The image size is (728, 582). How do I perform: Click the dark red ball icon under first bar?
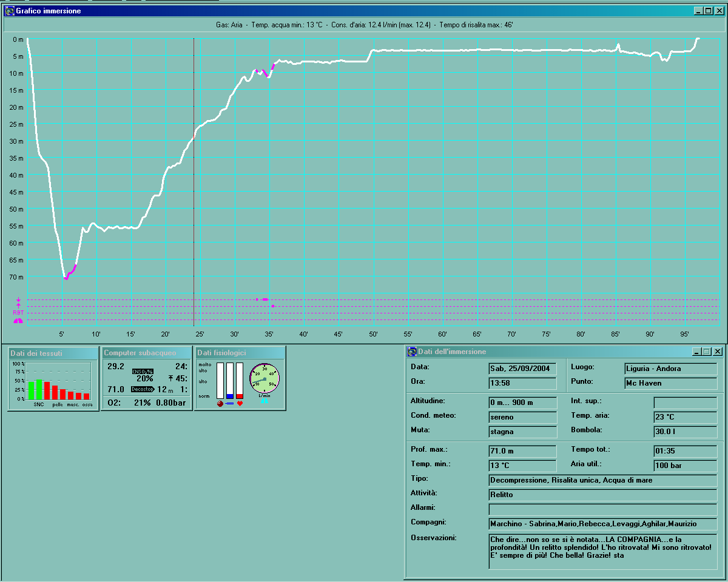[220, 403]
